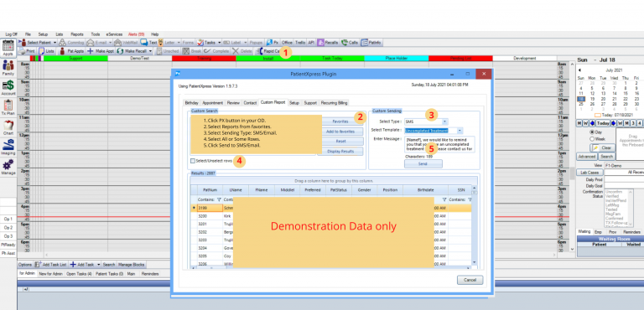Click the Lab Cases button
The height and width of the screenshot is (310, 644).
(589, 173)
